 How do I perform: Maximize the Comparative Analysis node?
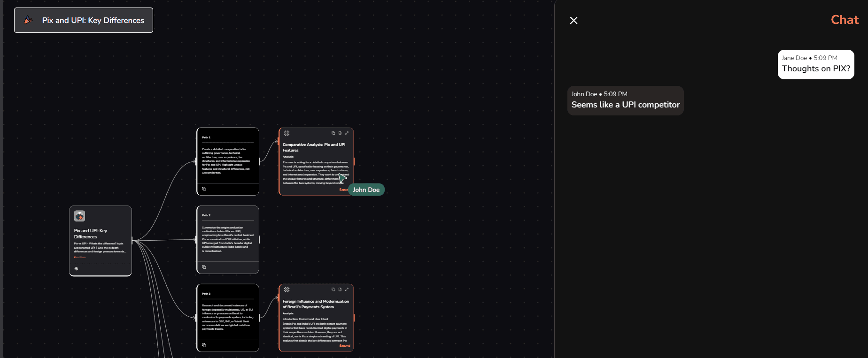pos(347,133)
